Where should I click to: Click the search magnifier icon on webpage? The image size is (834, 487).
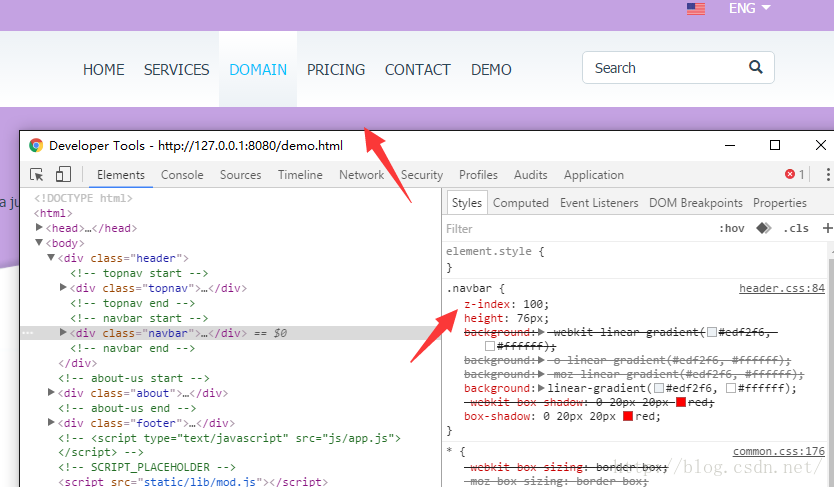point(756,67)
